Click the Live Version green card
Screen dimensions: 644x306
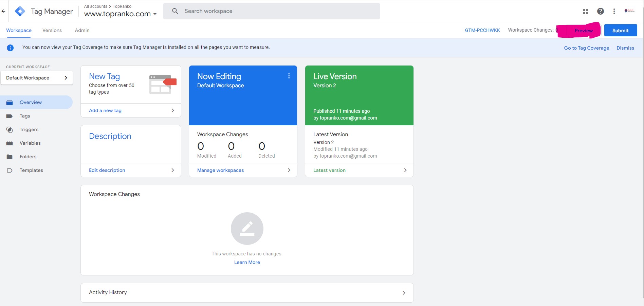click(359, 95)
